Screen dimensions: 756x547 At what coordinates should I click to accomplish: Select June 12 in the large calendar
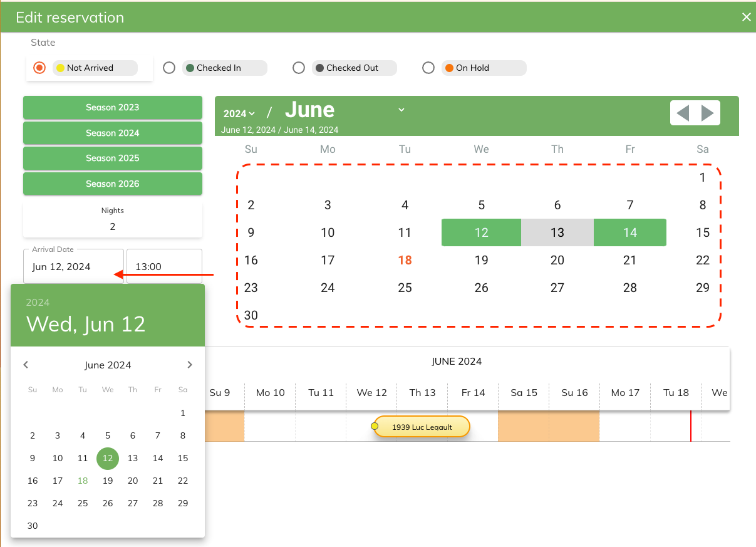coord(481,232)
